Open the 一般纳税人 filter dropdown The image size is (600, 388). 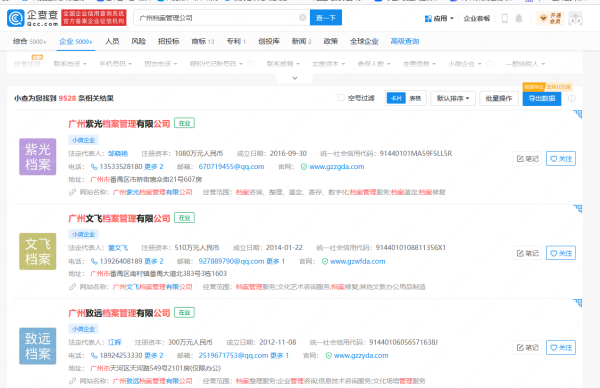click(x=525, y=64)
